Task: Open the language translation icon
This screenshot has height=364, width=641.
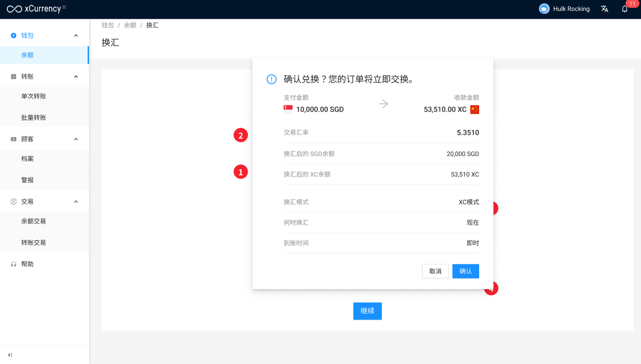Action: [x=604, y=9]
